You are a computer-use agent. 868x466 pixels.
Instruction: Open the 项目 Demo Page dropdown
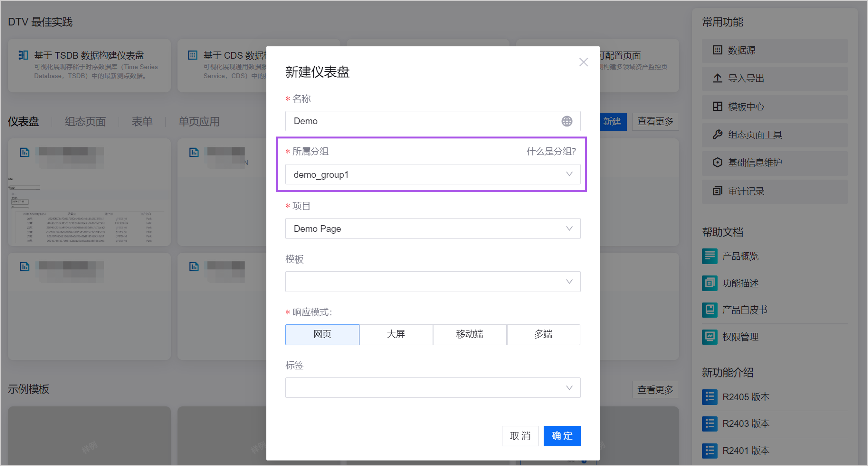pyautogui.click(x=433, y=229)
